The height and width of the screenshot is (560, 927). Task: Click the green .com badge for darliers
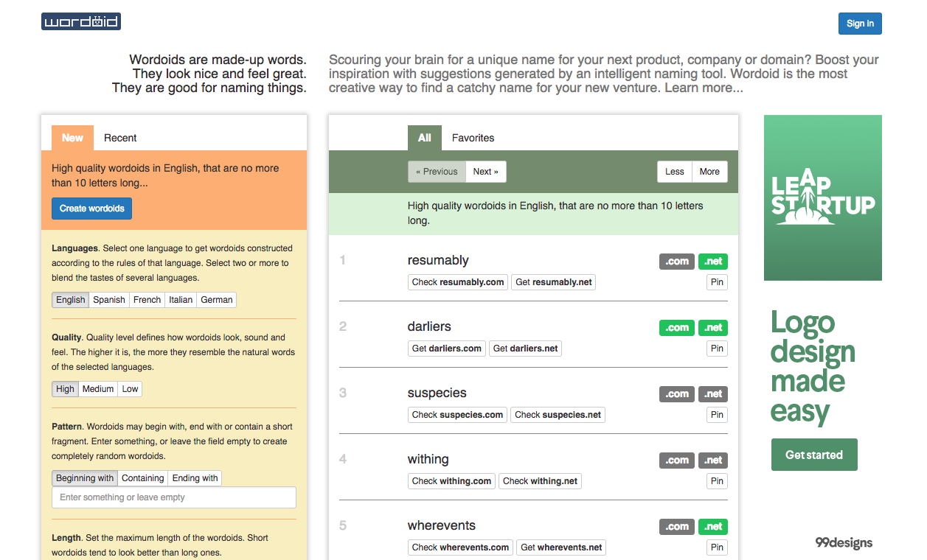click(x=676, y=327)
